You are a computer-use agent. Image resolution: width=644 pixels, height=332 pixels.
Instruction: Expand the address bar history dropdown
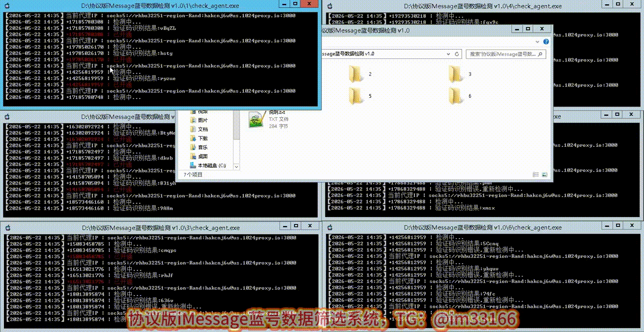(448, 54)
